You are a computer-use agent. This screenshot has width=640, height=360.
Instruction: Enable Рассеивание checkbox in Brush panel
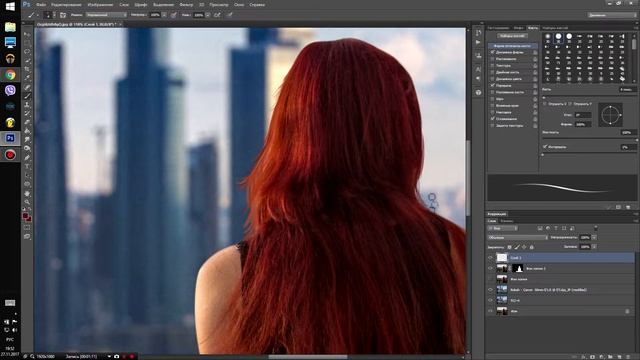493,59
